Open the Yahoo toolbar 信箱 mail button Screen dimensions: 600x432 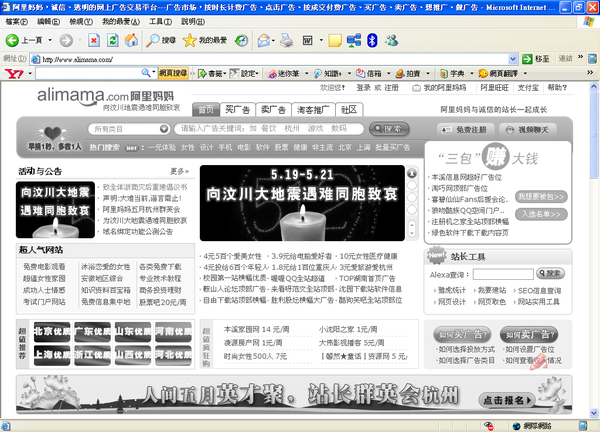tap(370, 73)
